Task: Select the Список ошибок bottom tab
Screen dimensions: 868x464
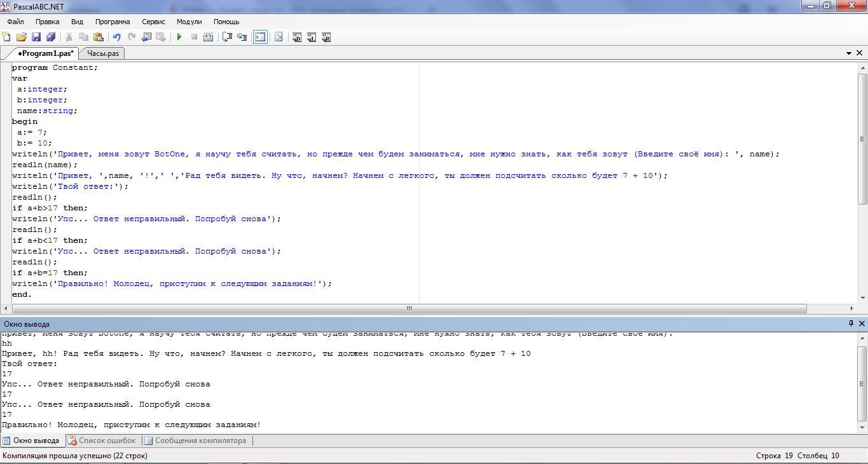Action: pos(102,440)
